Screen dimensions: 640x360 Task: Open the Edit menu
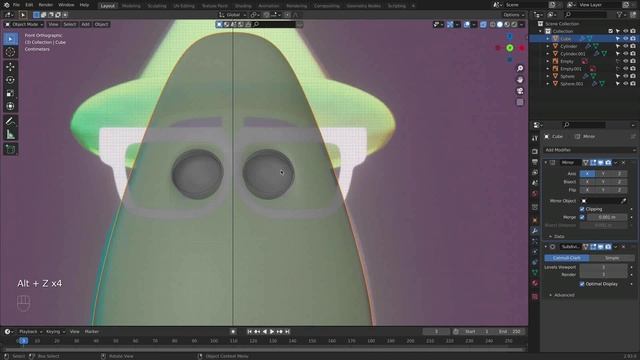coord(29,5)
